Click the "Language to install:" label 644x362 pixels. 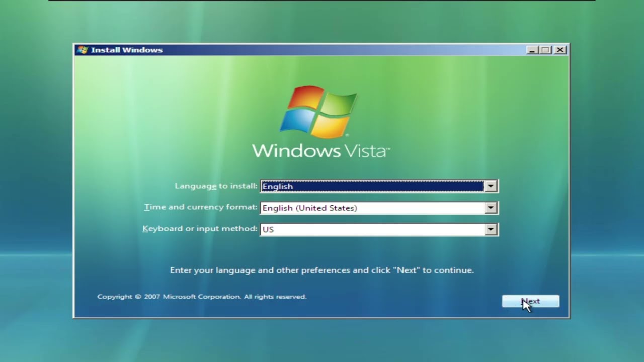pyautogui.click(x=216, y=186)
